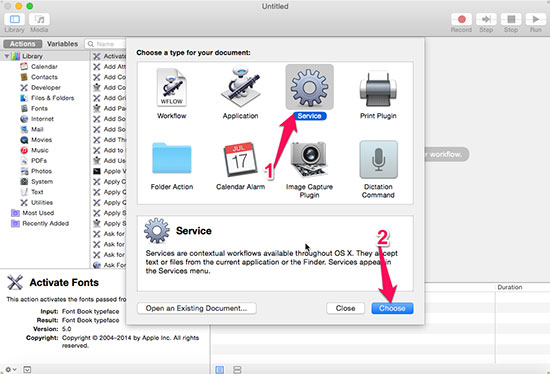Open the Recently Added smart group
Viewport: 550px width, 374px height.
(45, 223)
